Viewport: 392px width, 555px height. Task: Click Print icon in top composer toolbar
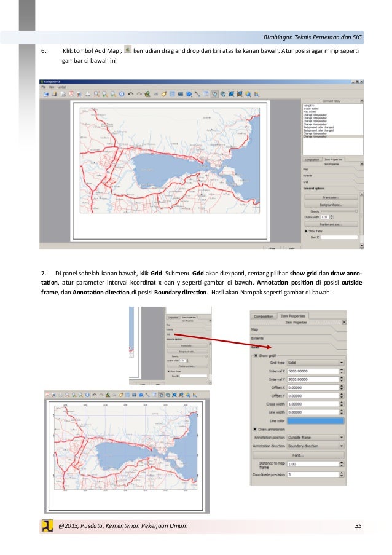point(88,94)
